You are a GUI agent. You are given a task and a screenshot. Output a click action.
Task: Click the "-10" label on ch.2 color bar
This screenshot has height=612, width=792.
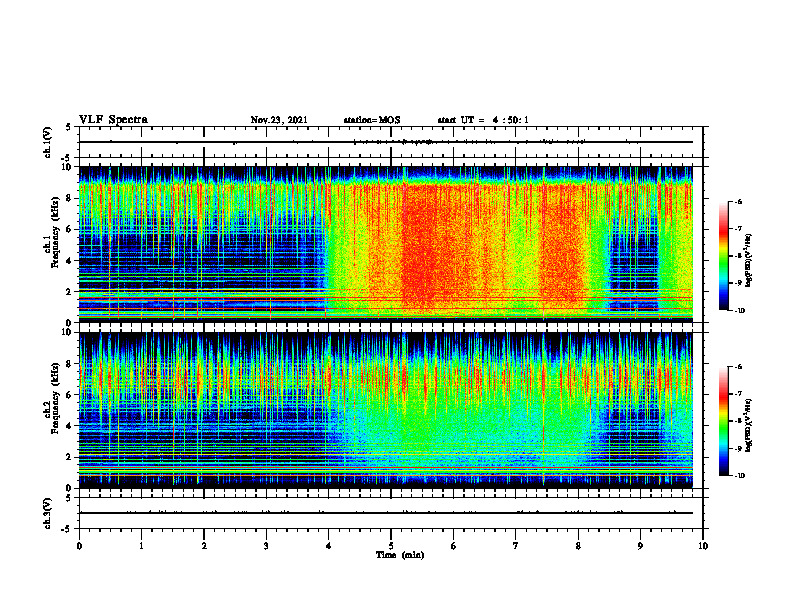click(739, 476)
